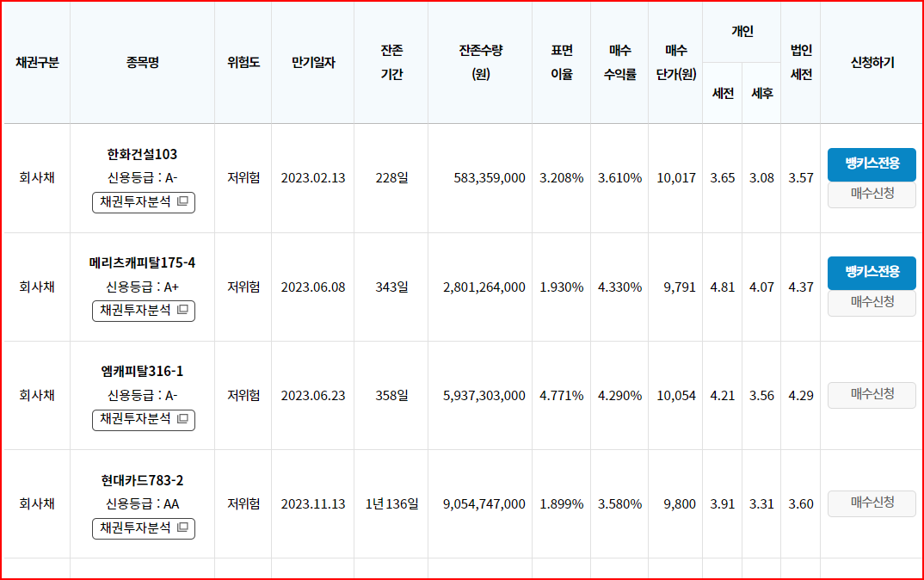Image resolution: width=924 pixels, height=580 pixels.
Task: Click 세전 sub-header under 개인
Action: click(723, 94)
